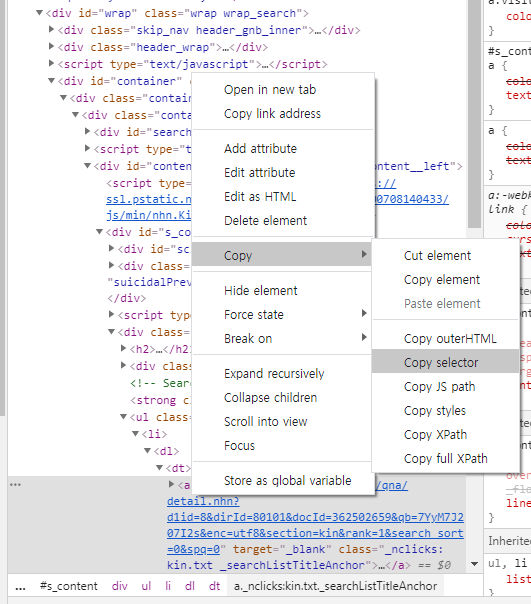This screenshot has height=604, width=531.
Task: Collapse the li element node
Action: coord(135,433)
